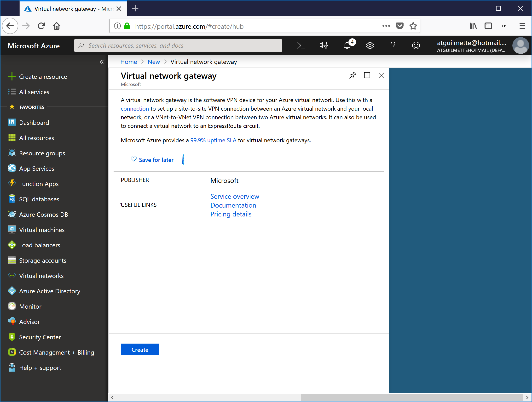Maximize the Virtual network gateway blade
Image resolution: width=532 pixels, height=402 pixels.
tap(367, 75)
